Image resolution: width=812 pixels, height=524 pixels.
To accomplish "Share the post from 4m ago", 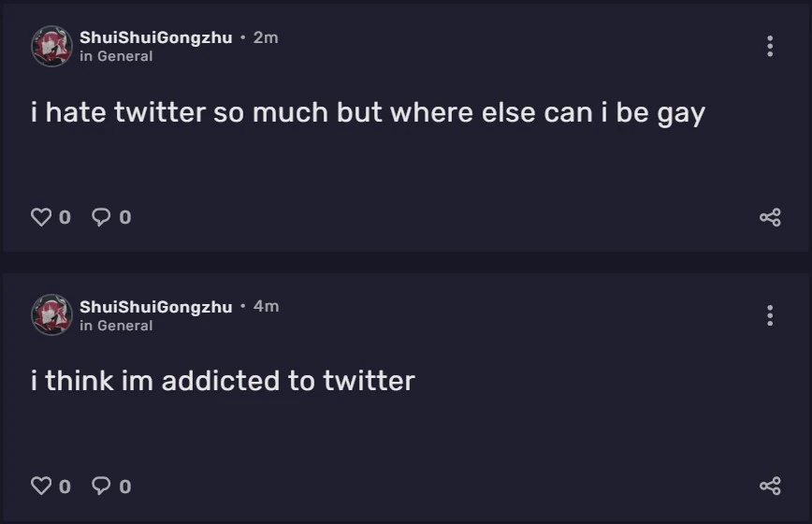I will tap(770, 487).
